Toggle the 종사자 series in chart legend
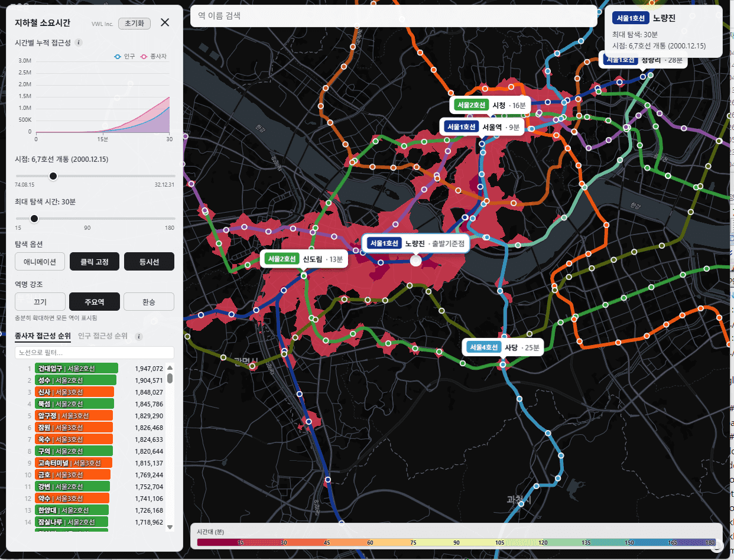 click(x=154, y=56)
